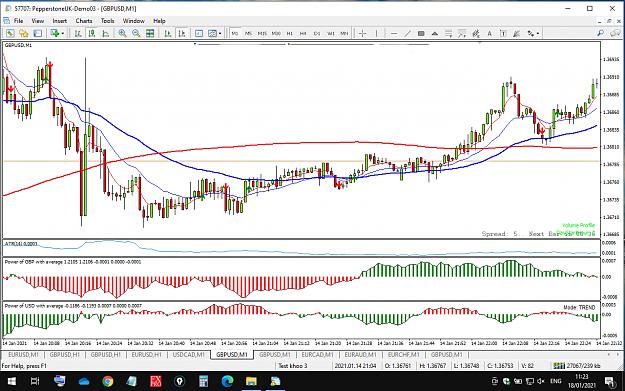This screenshot has height=391, width=625.
Task: Select the MN timeframe button
Action: tap(344, 33)
